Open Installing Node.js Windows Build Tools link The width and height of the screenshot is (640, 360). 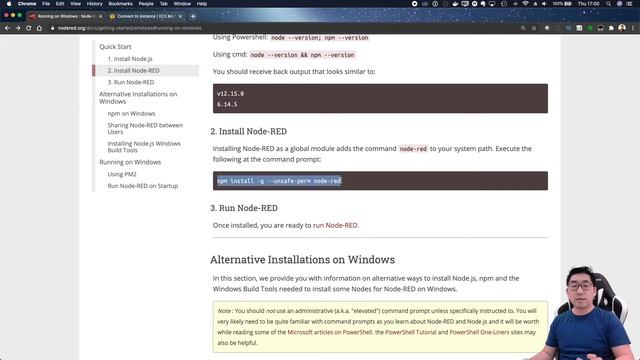[144, 147]
